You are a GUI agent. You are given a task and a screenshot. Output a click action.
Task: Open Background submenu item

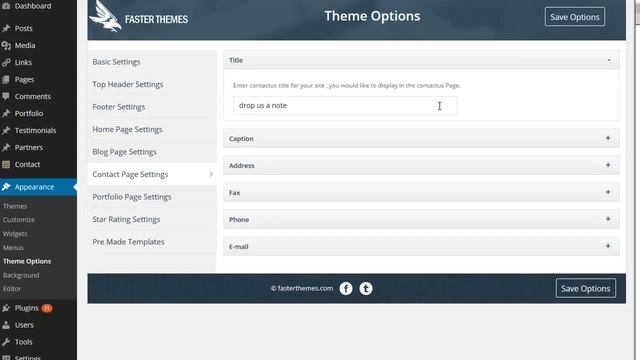[21, 275]
